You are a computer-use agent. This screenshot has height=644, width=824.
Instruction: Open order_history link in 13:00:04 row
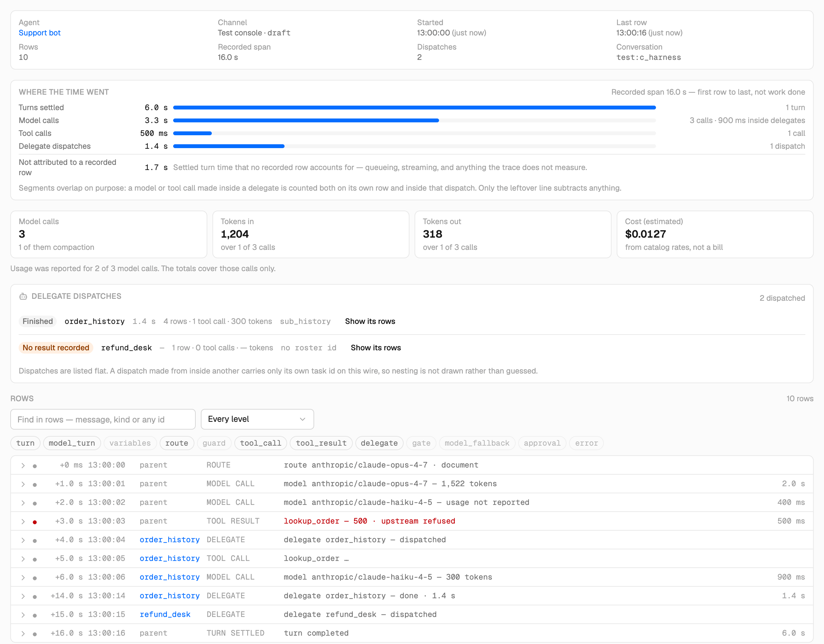(x=169, y=540)
